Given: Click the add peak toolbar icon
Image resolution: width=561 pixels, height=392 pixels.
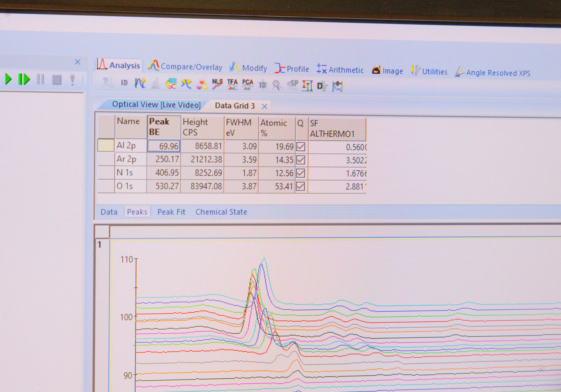Looking at the screenshot, I should [140, 83].
